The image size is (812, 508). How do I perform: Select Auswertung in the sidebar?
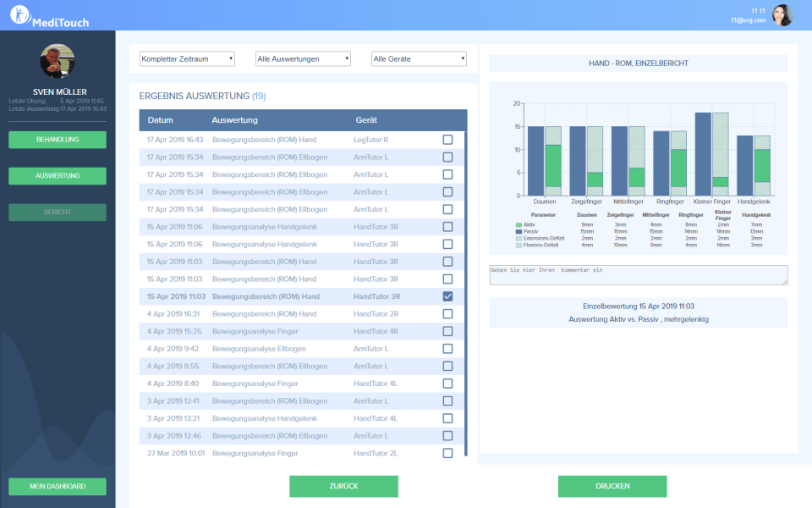58,176
